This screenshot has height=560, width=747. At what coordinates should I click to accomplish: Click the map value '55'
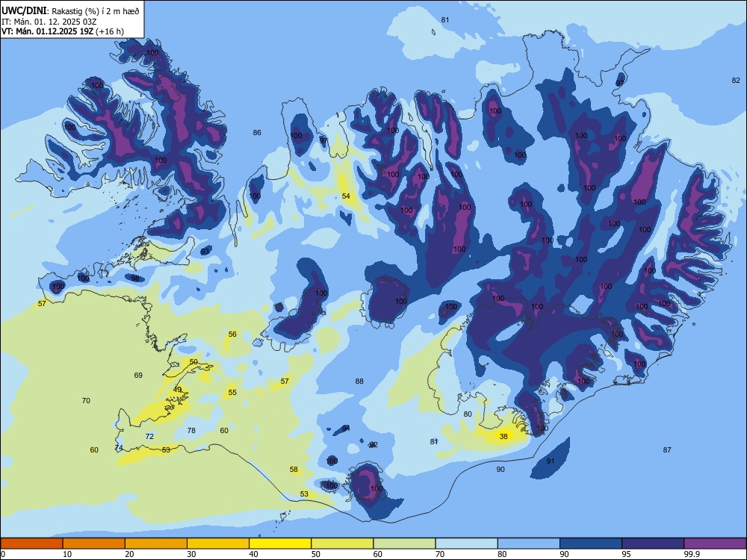(232, 393)
